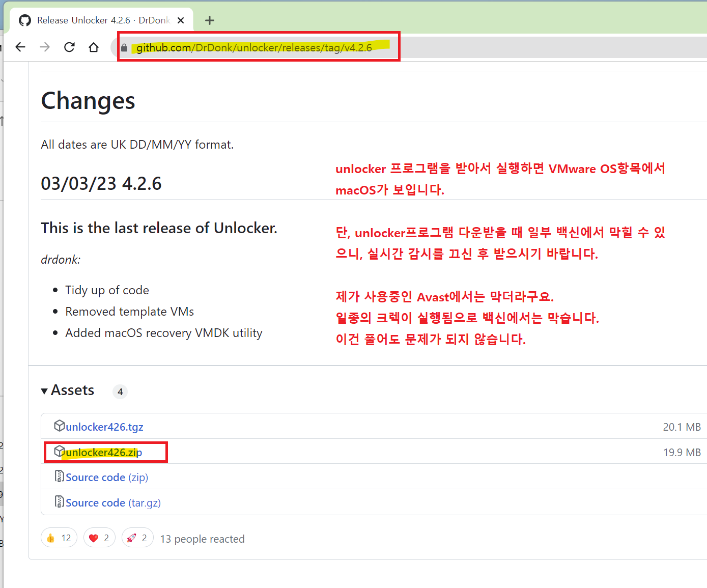
Task: Click the 'drdonk:' italic text
Action: tap(61, 260)
